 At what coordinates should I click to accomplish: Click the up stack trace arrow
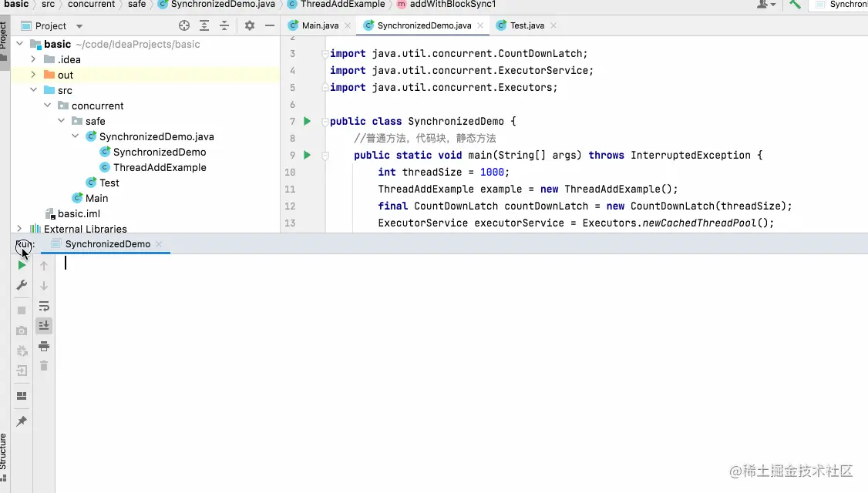(44, 266)
